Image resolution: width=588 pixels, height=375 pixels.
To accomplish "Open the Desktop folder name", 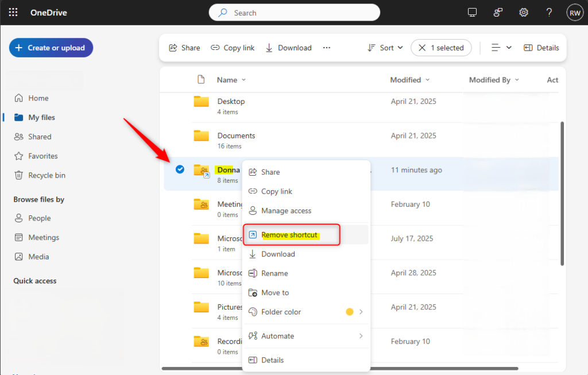I will tap(231, 101).
